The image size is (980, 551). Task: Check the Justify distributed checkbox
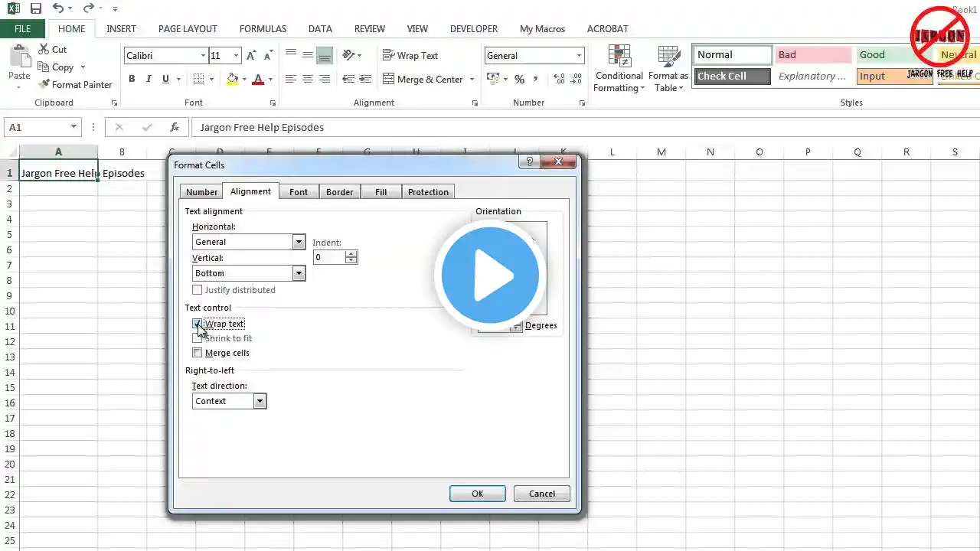point(198,290)
